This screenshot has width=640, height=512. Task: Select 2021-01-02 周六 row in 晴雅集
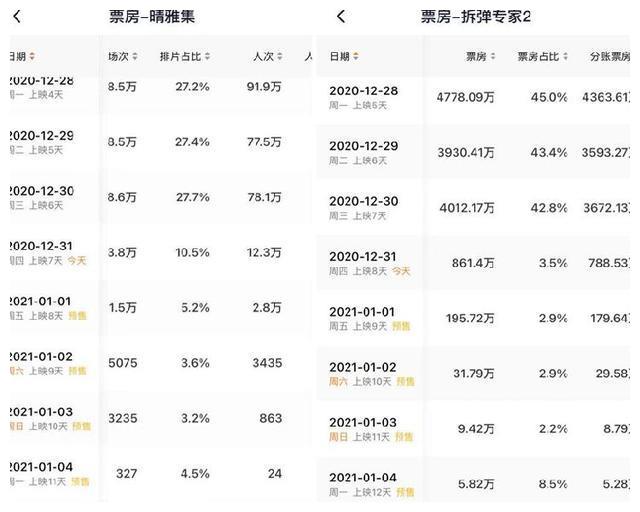tap(157, 363)
